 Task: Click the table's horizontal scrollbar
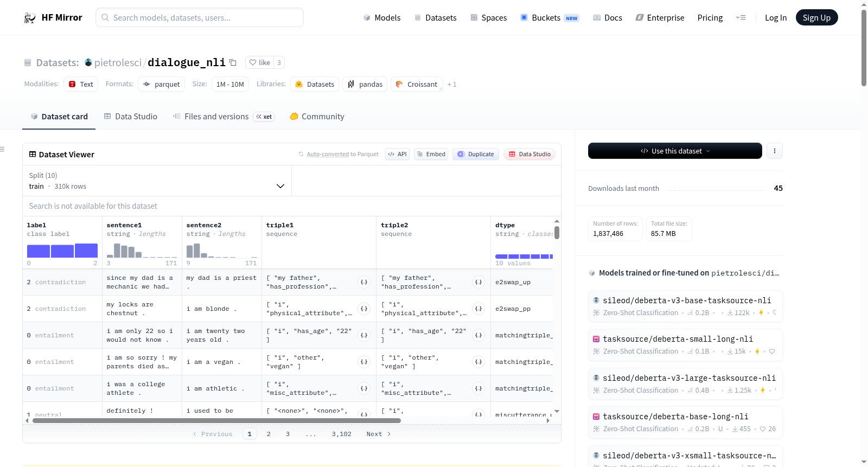[216, 420]
